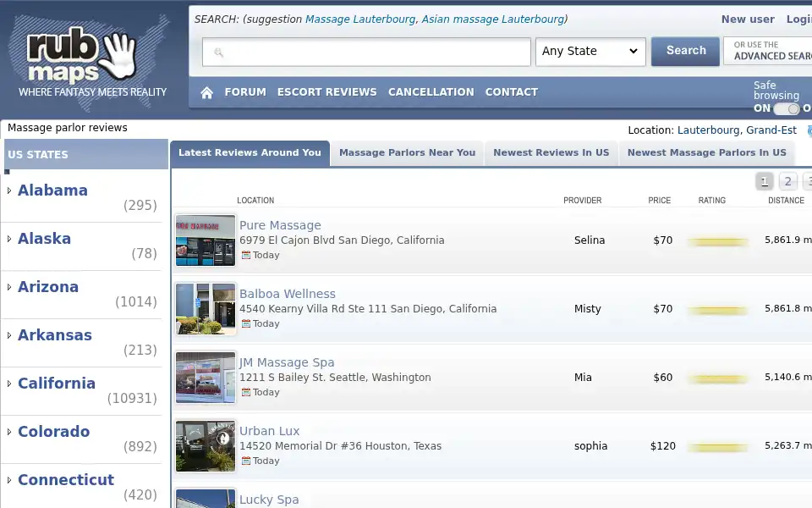Go to the CANCELLATION page
The image size is (812, 508).
click(x=431, y=92)
